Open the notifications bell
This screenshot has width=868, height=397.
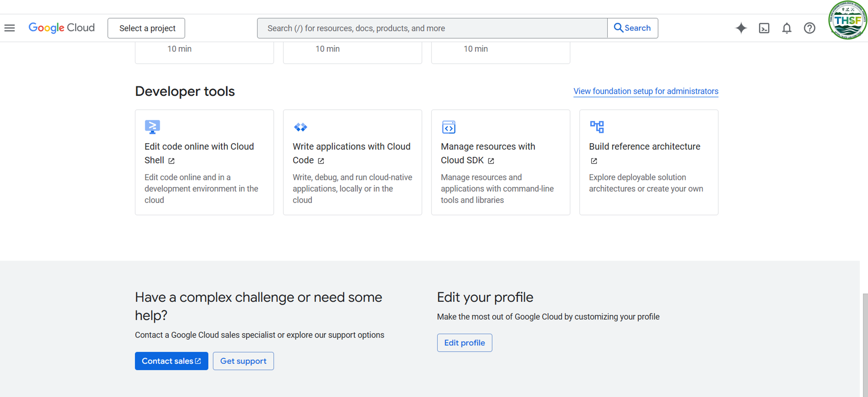pos(787,28)
